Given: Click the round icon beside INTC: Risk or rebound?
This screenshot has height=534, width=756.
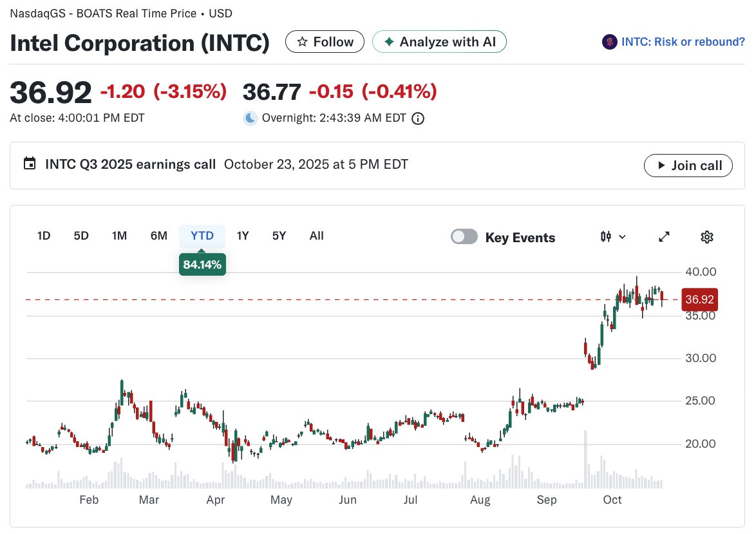Looking at the screenshot, I should (x=609, y=42).
